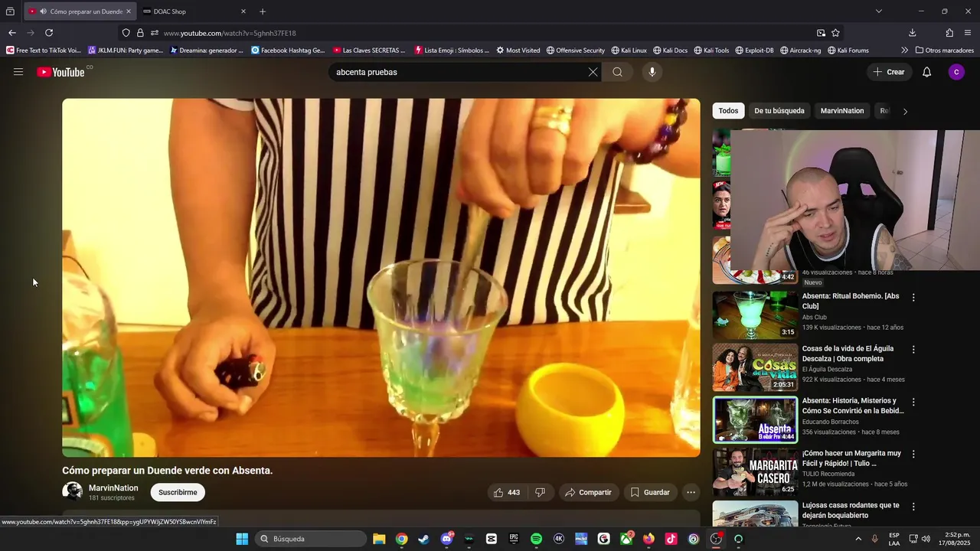Open taskbar volume control

(x=926, y=539)
